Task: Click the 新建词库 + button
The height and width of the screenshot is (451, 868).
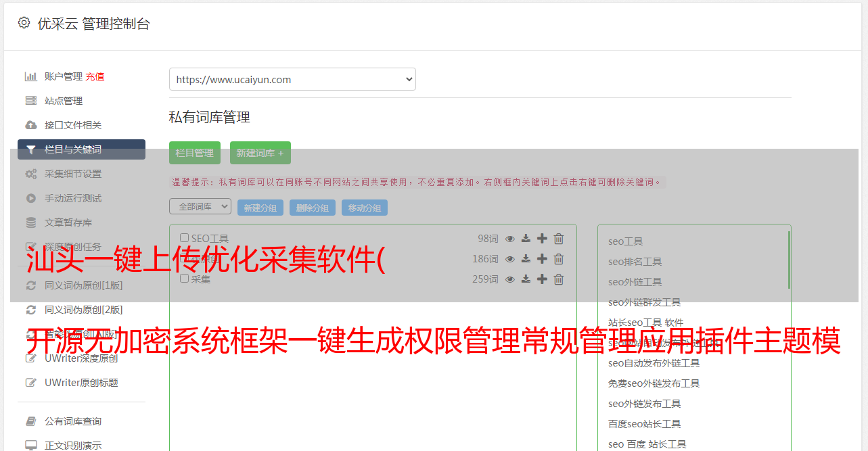Action: coord(260,153)
